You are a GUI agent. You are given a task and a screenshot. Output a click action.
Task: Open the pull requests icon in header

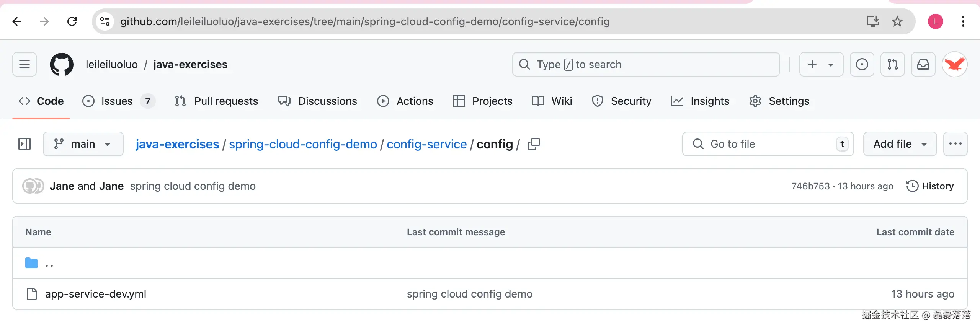(892, 64)
